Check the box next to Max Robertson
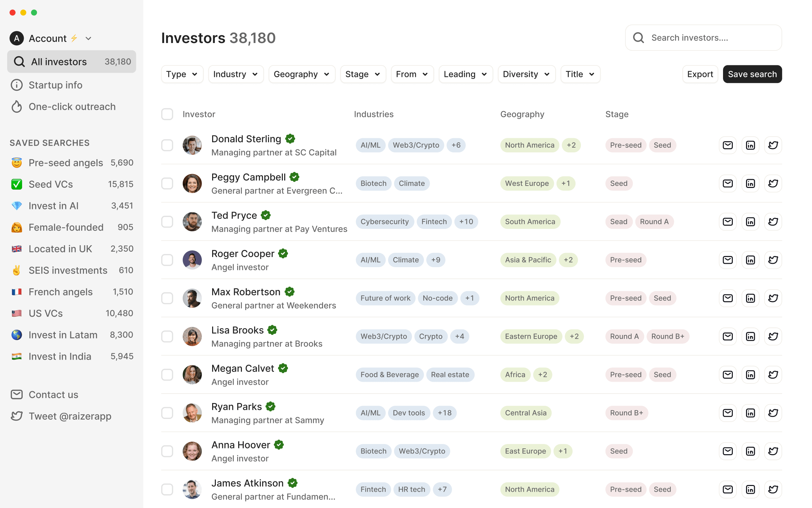The image size is (812, 508). point(167,298)
